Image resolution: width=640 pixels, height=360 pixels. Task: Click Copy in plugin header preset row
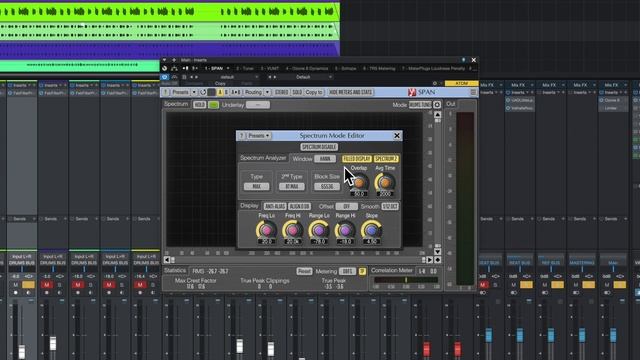220,83
